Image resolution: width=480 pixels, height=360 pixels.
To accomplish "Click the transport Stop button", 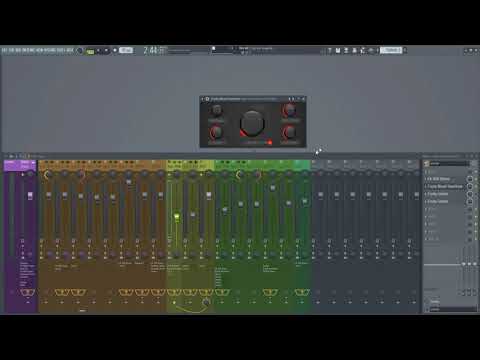I will click(x=107, y=51).
